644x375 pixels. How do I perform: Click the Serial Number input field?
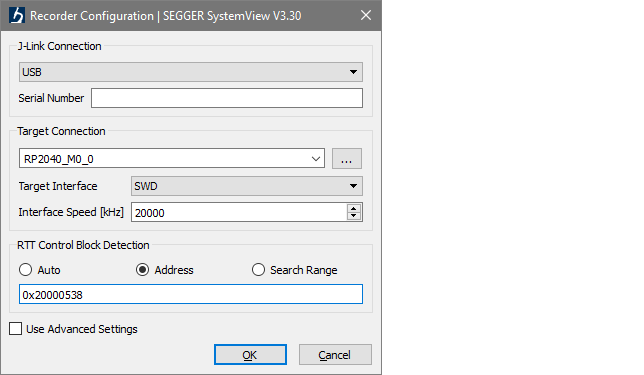click(227, 98)
